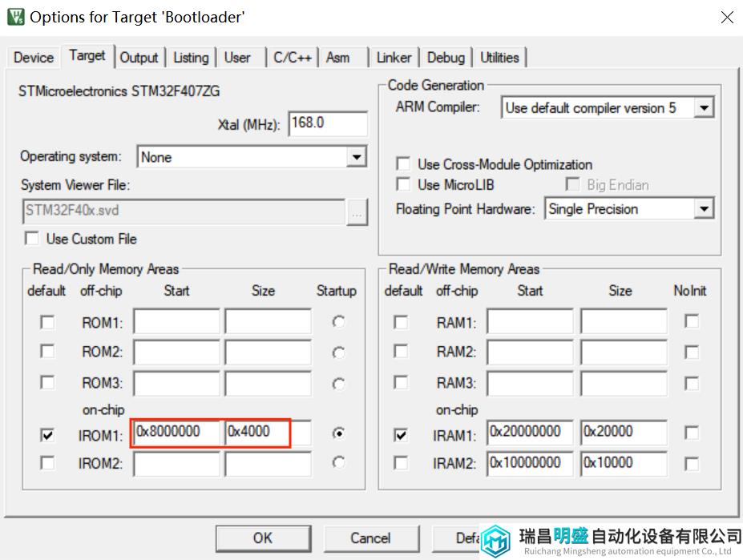
Task: Enable Use Cross-Module Optimization
Action: pyautogui.click(x=403, y=164)
